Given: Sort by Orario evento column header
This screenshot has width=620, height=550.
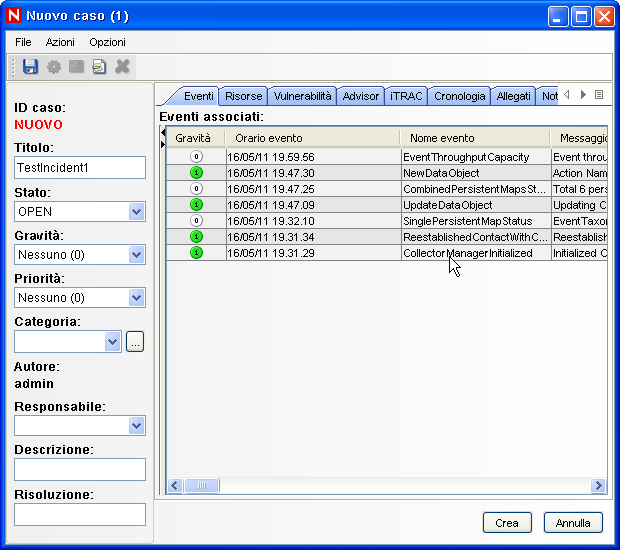Looking at the screenshot, I should (313, 138).
